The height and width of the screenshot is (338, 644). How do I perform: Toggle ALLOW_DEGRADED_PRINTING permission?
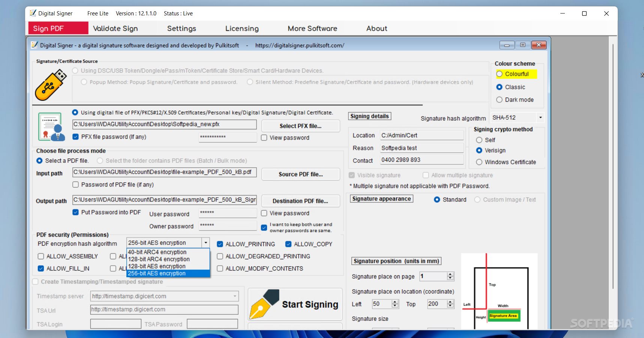[x=220, y=256]
